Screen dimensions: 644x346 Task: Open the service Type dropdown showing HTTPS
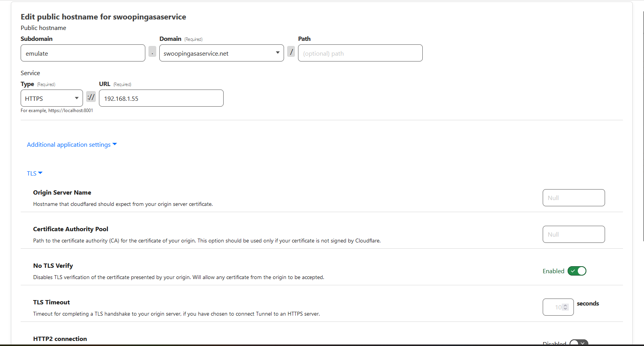click(52, 98)
